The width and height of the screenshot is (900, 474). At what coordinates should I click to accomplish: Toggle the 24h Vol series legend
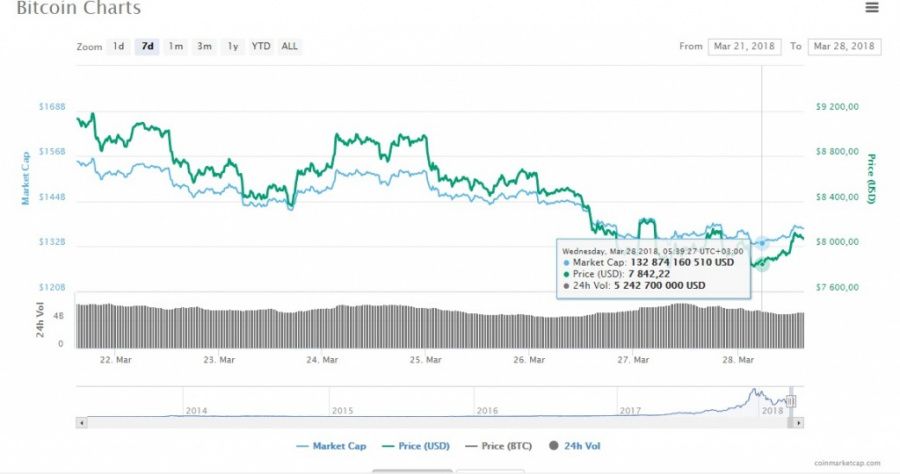(x=575, y=446)
